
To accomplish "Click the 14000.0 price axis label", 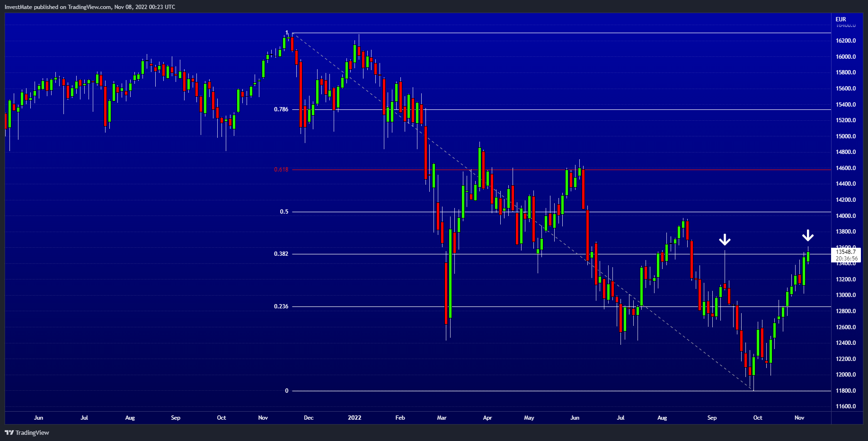I will click(846, 216).
